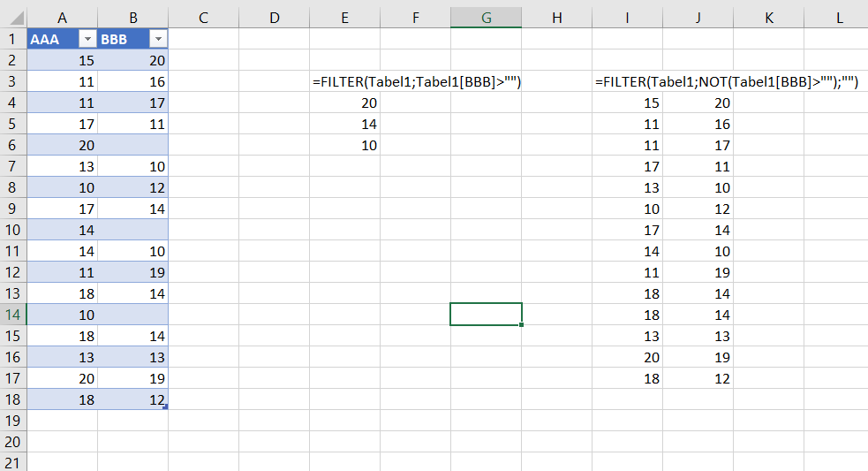Image resolution: width=868 pixels, height=471 pixels.
Task: Select column B header
Action: pyautogui.click(x=132, y=18)
